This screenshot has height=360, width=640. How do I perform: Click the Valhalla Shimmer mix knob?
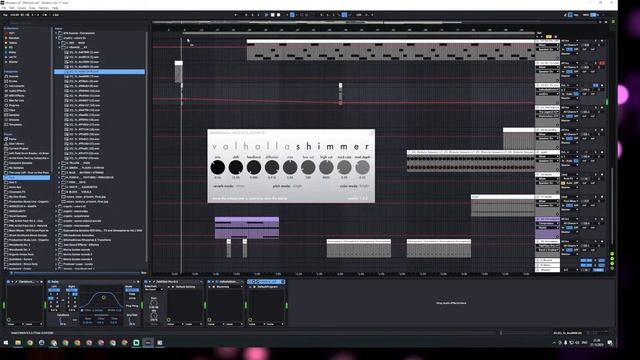tap(218, 167)
